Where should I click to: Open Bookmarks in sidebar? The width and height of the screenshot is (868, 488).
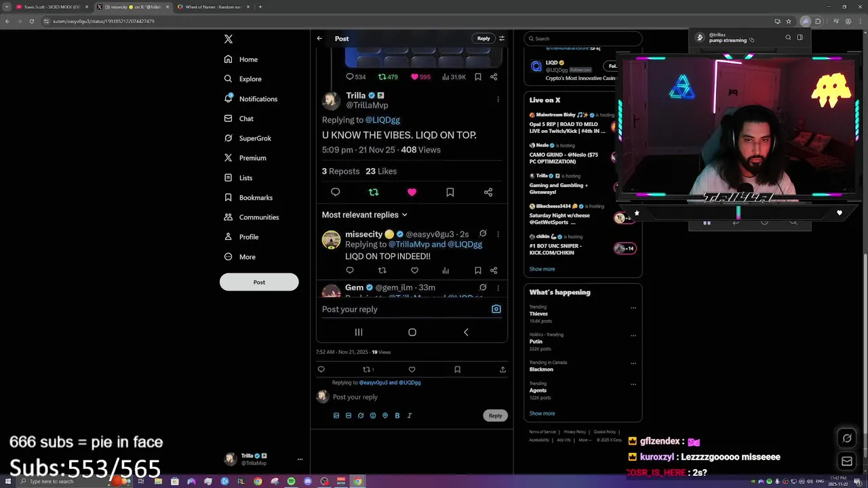[248, 198]
